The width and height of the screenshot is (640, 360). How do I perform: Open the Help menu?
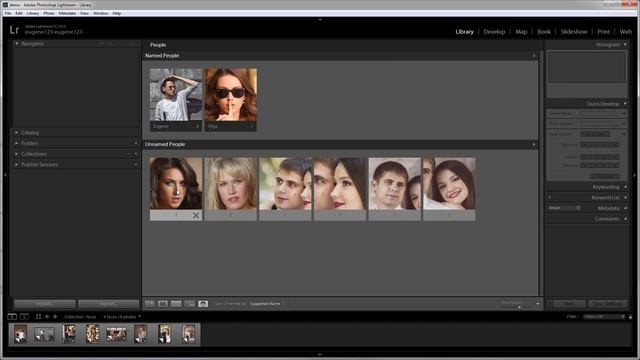click(x=116, y=13)
